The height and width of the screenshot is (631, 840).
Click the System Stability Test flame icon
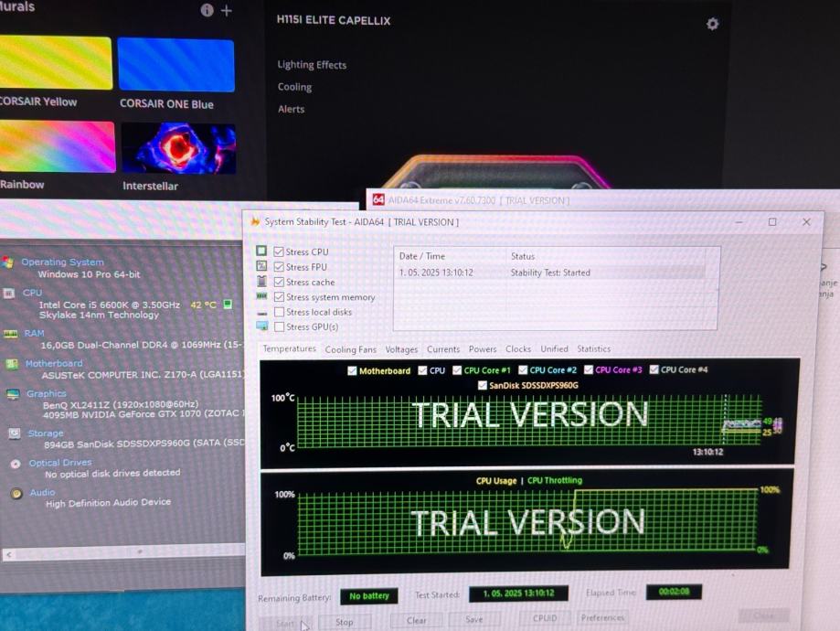[x=256, y=221]
